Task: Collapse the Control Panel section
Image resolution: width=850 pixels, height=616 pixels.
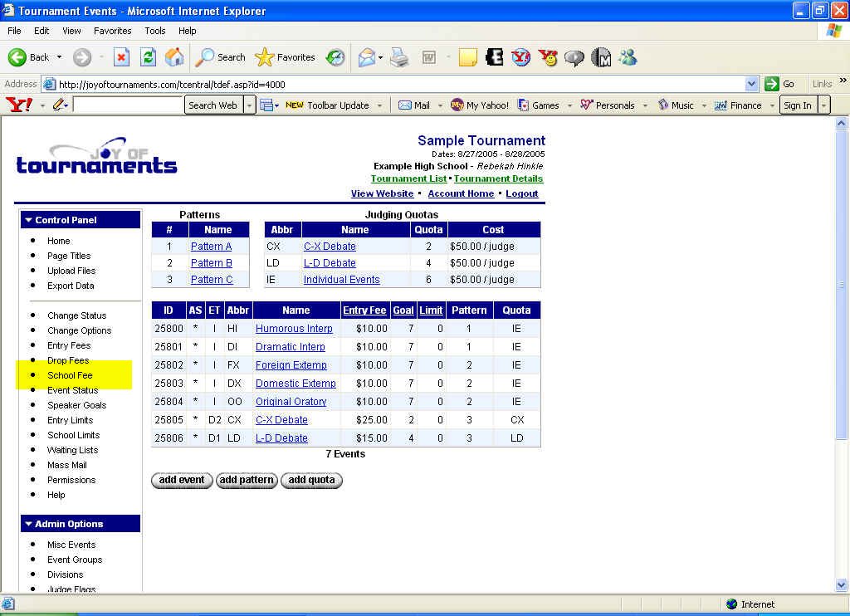Action: tap(29, 220)
